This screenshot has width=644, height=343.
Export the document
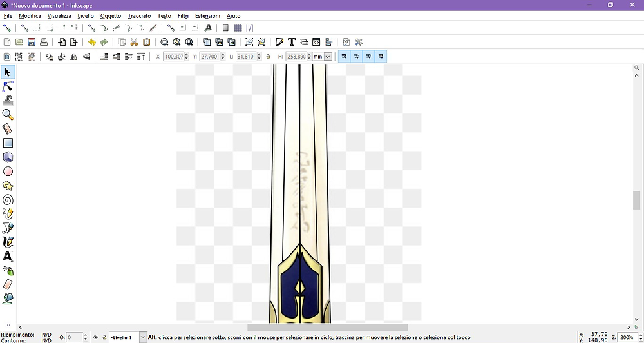(x=73, y=42)
